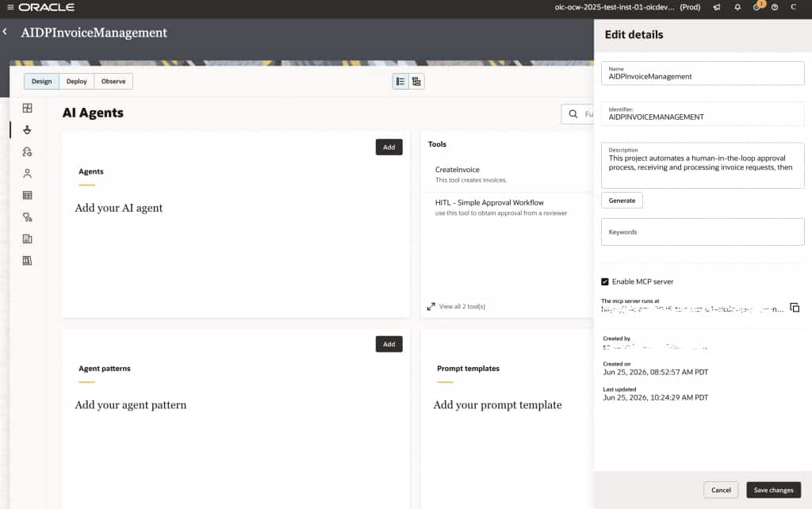Open the Integrations sidebar icon
This screenshot has width=812, height=509.
click(28, 108)
